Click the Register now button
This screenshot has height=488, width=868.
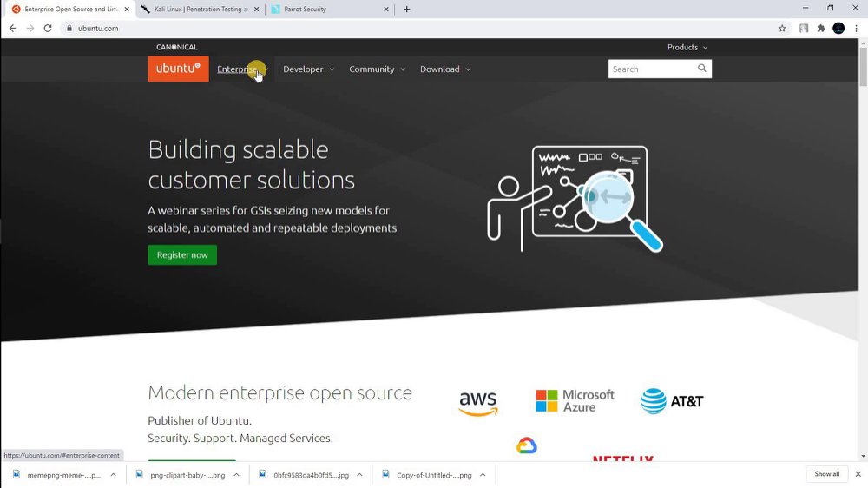click(x=182, y=254)
